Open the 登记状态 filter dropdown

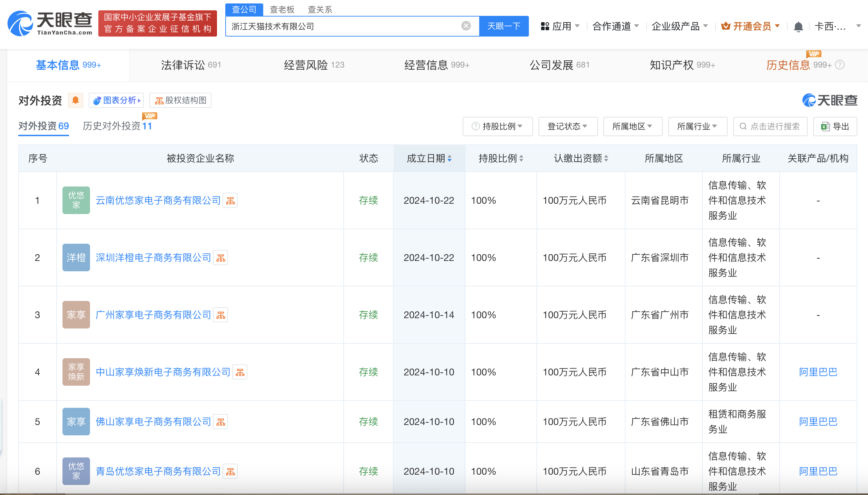coord(568,127)
